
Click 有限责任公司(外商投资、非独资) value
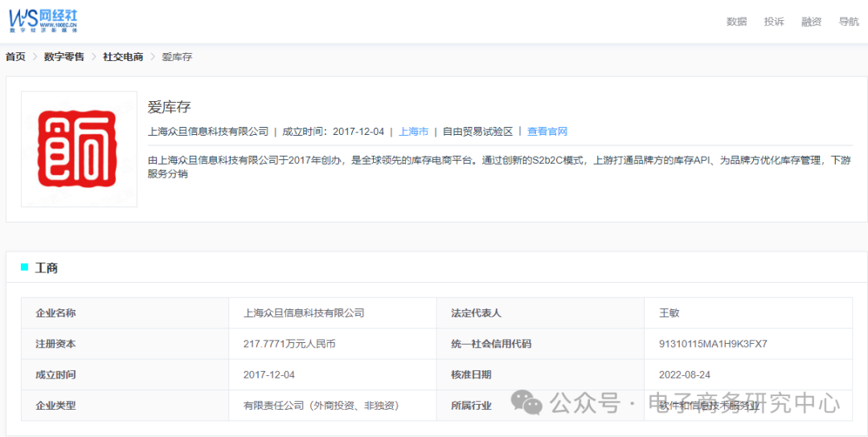321,406
